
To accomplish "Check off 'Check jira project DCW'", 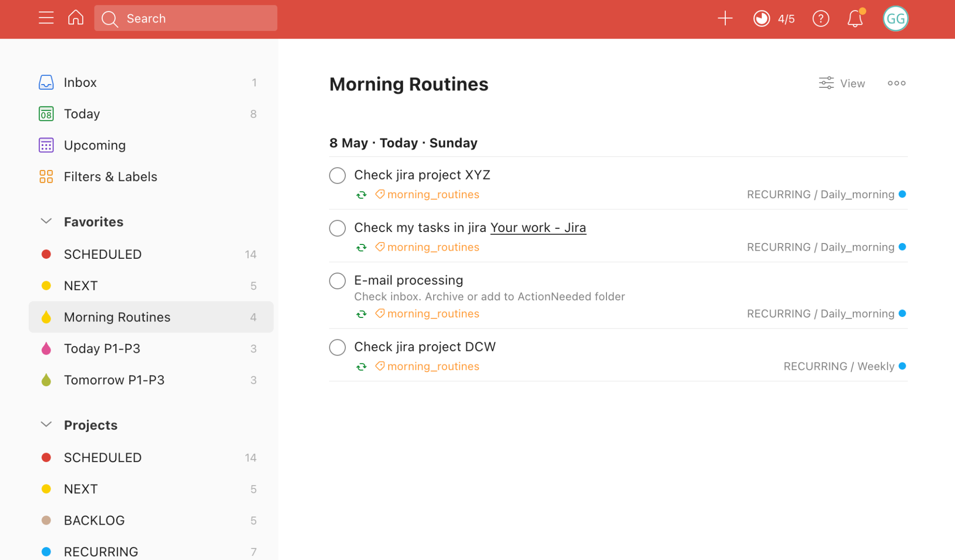I will (337, 347).
